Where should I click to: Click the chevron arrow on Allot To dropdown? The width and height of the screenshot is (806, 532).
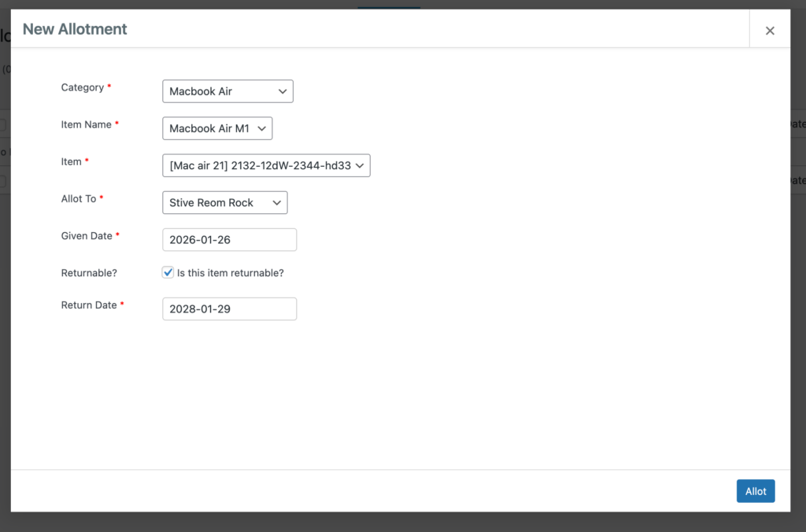[x=277, y=203]
